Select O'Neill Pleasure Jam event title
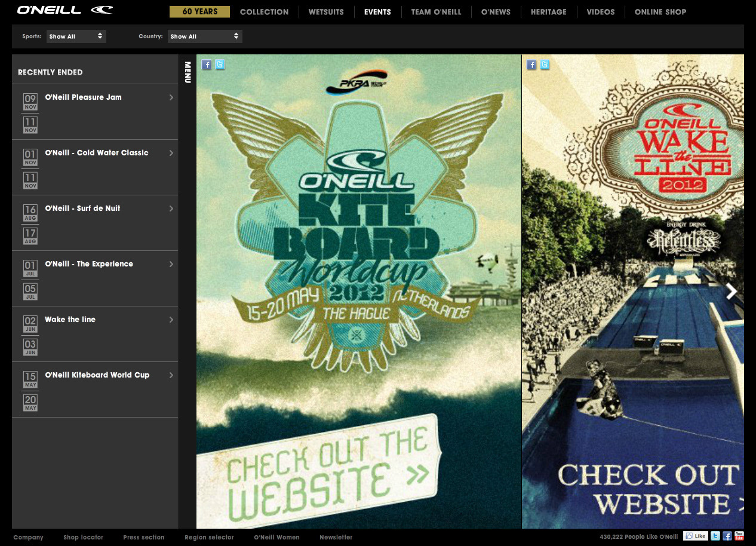Viewport: 756px width, 546px height. [x=83, y=97]
